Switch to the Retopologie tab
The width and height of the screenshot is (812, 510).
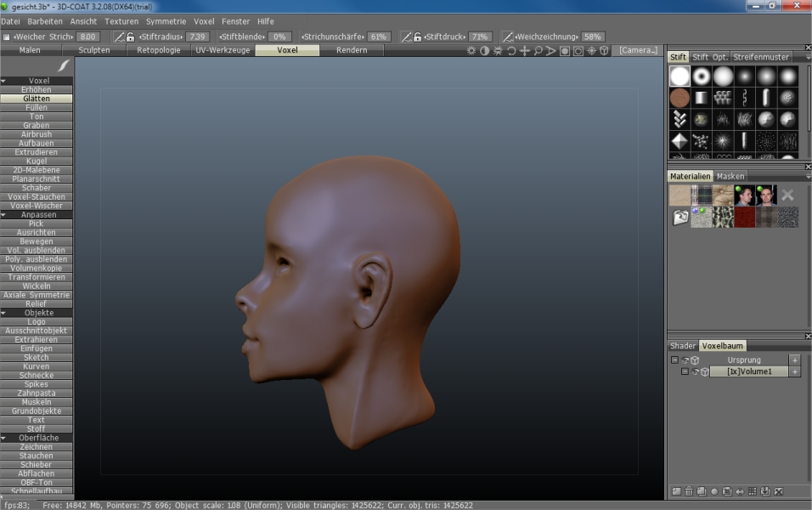click(x=157, y=50)
